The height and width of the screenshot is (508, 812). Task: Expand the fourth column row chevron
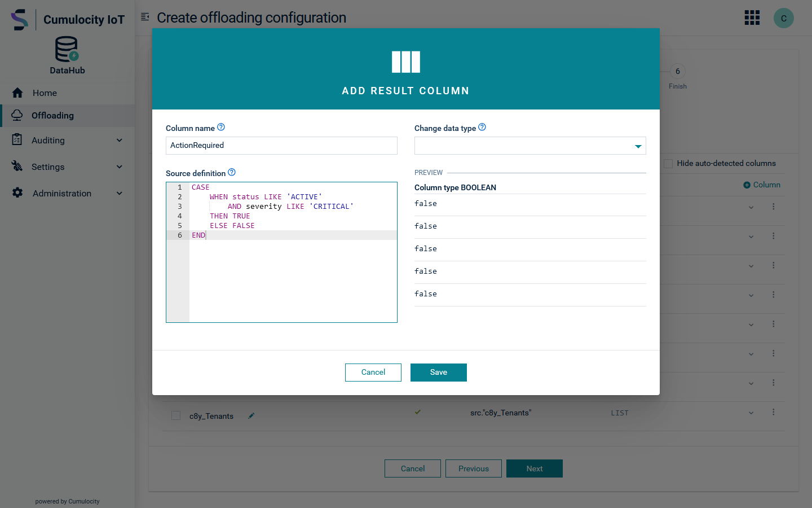751,295
